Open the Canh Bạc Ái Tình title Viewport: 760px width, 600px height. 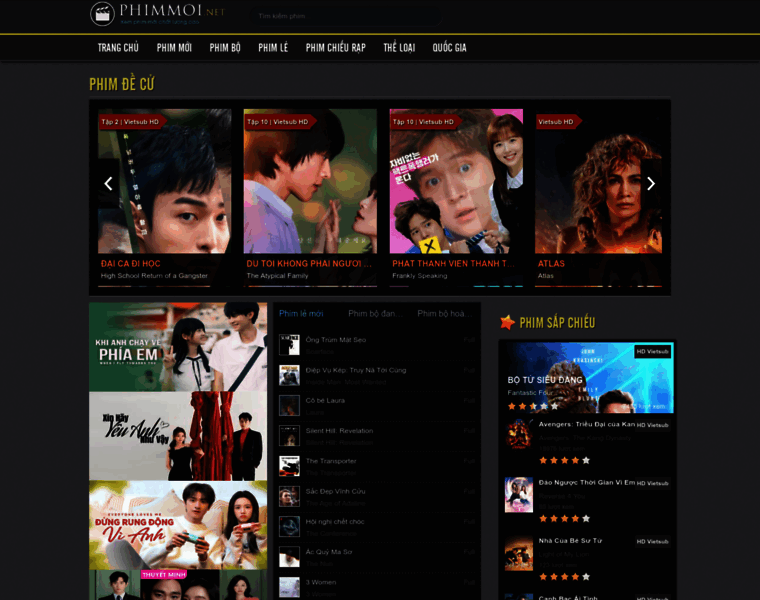[568, 598]
